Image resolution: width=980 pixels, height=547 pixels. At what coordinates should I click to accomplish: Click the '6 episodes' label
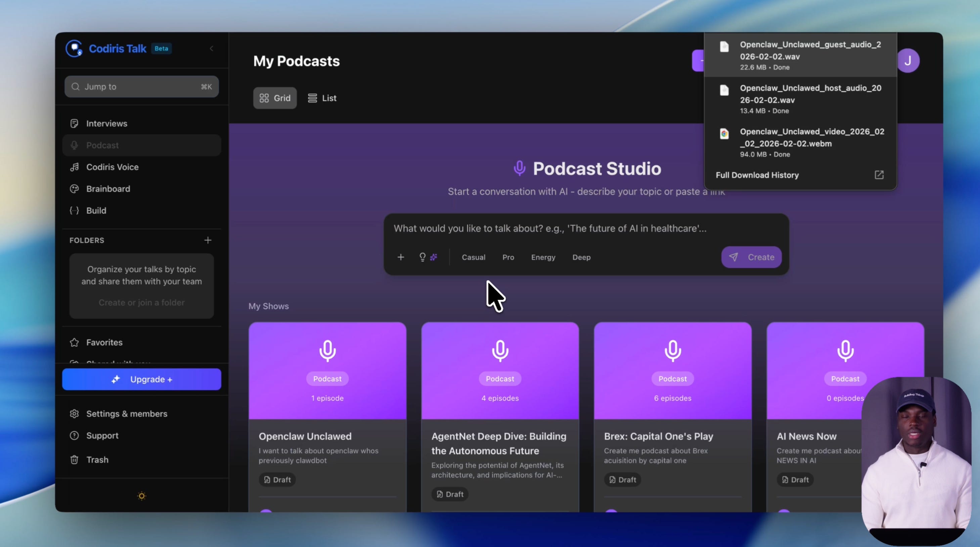673,398
